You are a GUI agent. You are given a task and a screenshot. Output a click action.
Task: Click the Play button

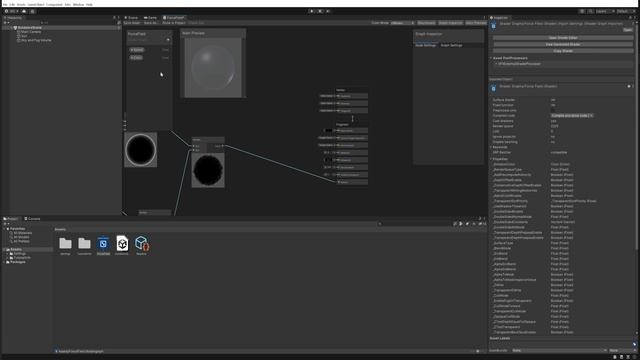point(312,11)
